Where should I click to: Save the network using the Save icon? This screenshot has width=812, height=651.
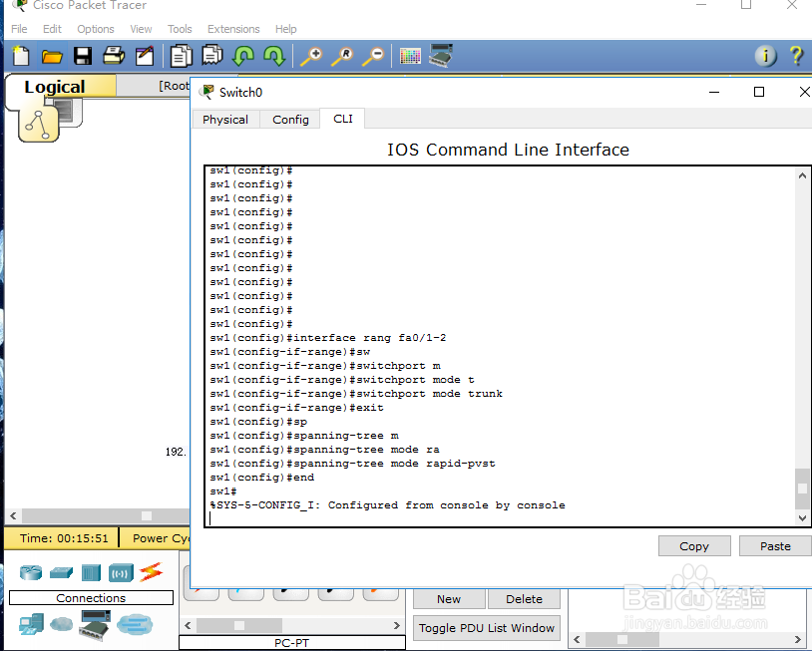tap(83, 56)
